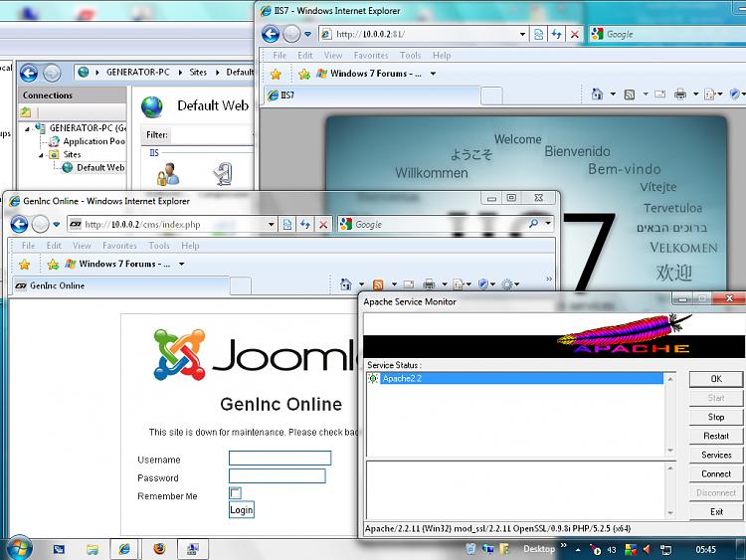Click Favorites star in GenInc browser
Image resolution: width=746 pixels, height=560 pixels.
pyautogui.click(x=24, y=264)
